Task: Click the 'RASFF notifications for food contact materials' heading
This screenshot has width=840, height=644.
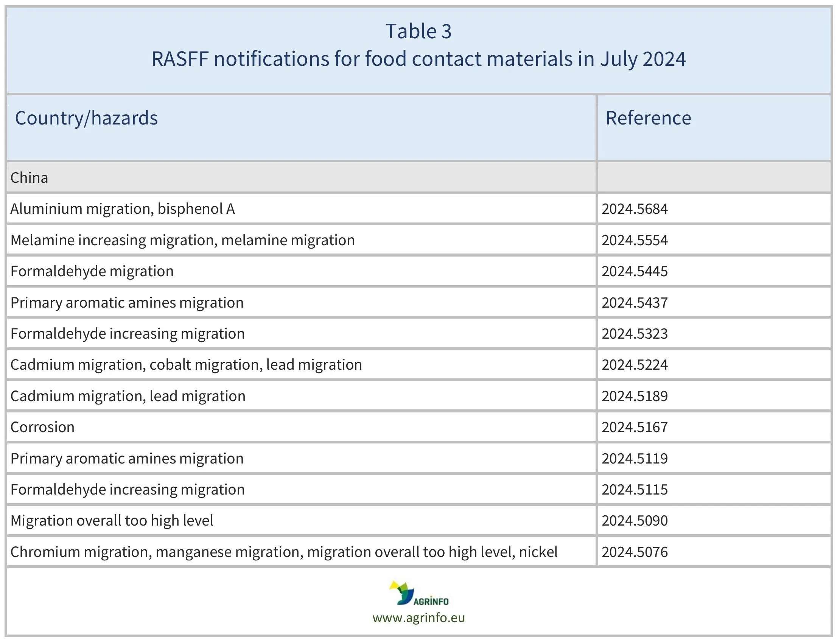Action: 418,59
